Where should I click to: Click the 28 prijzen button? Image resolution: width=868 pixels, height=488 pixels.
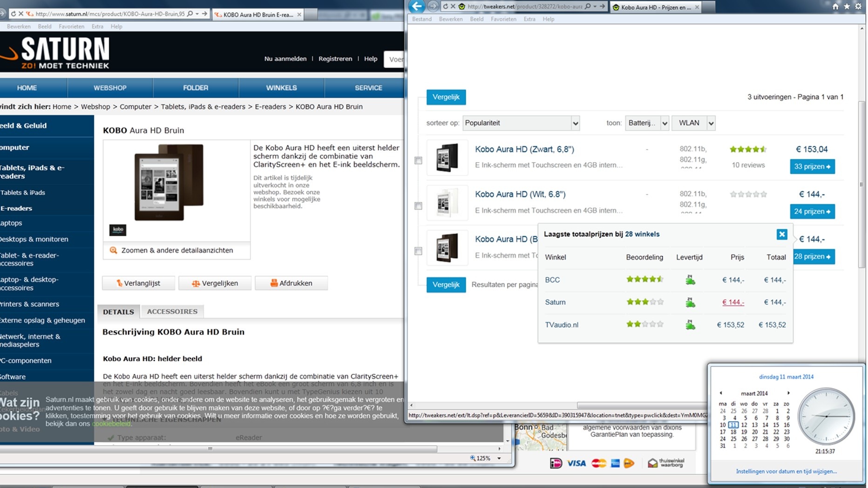(814, 257)
